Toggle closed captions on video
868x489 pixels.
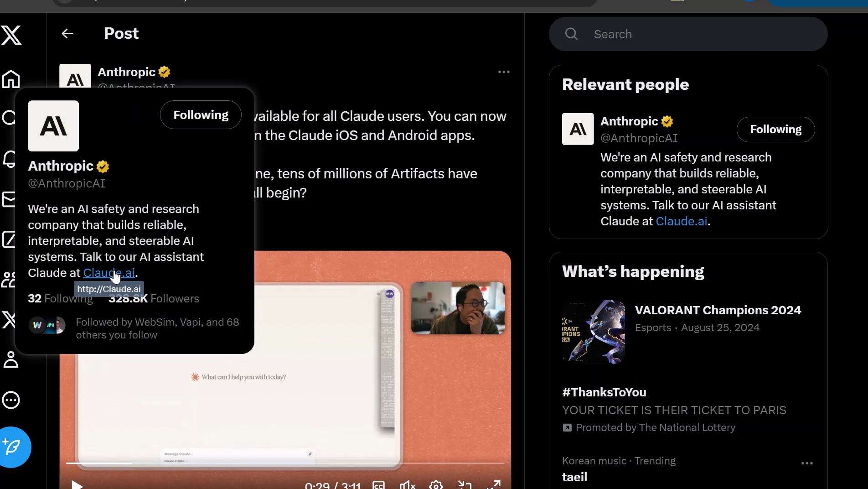pos(379,485)
